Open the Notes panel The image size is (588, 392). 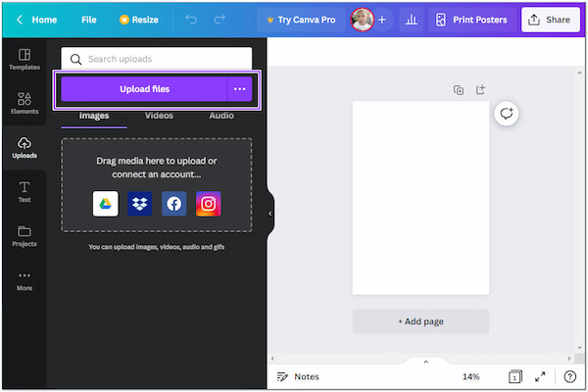pos(298,376)
